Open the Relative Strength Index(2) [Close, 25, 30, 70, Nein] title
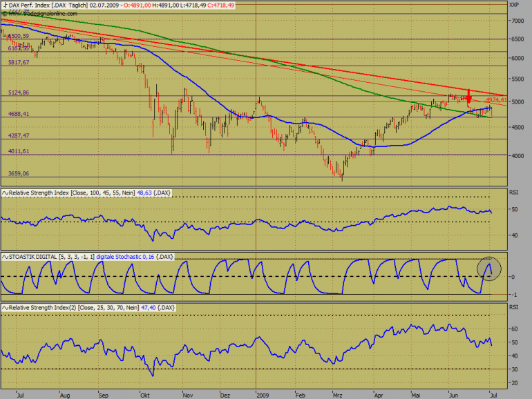The width and height of the screenshot is (532, 399). pos(74,307)
